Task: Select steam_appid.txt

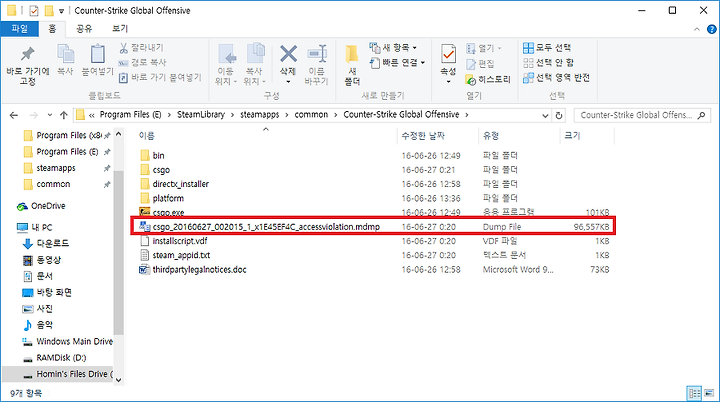Action: point(181,255)
